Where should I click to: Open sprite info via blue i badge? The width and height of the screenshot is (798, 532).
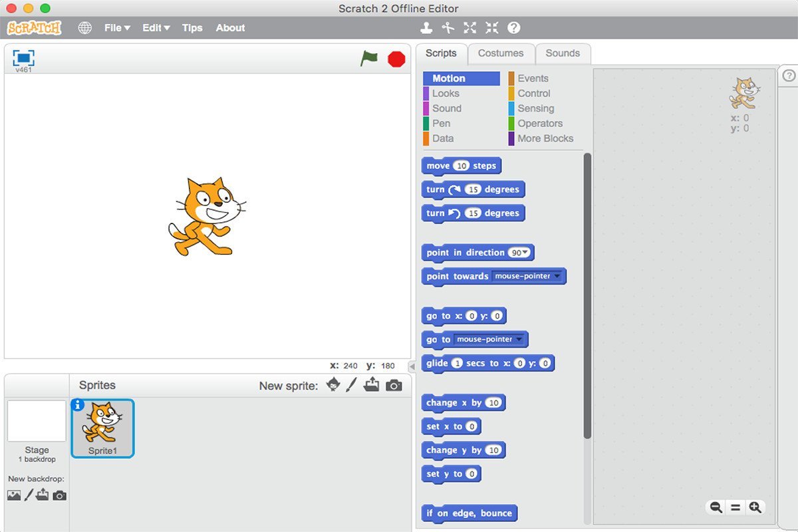[77, 405]
